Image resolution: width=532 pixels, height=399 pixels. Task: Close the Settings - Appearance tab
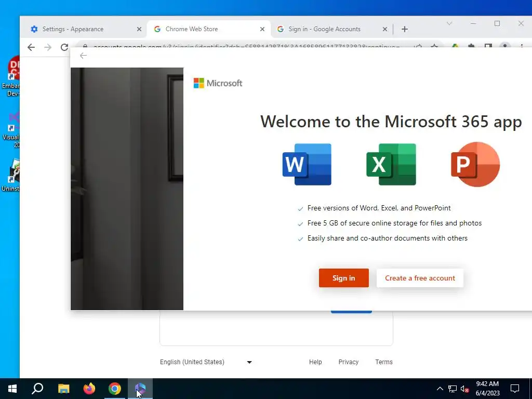tap(139, 29)
